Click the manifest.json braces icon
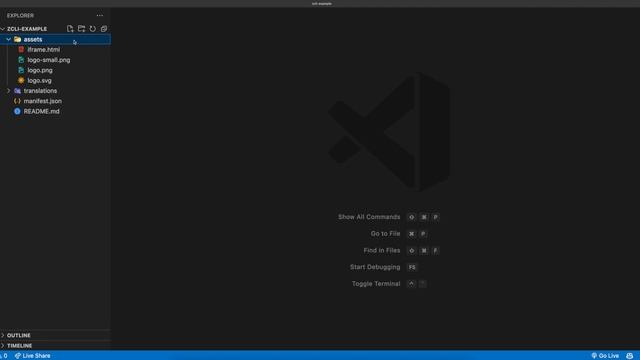Viewport: 640px width, 360px height. coord(17,101)
